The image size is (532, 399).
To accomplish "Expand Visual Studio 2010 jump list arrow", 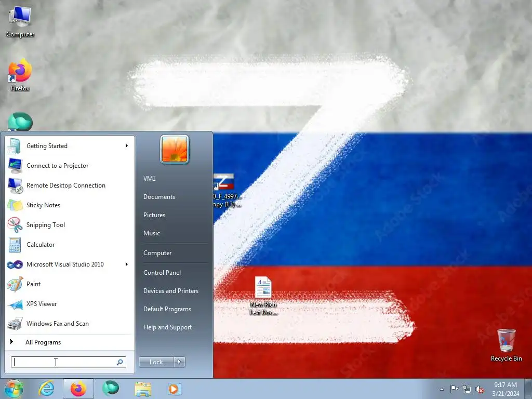I will 127,264.
